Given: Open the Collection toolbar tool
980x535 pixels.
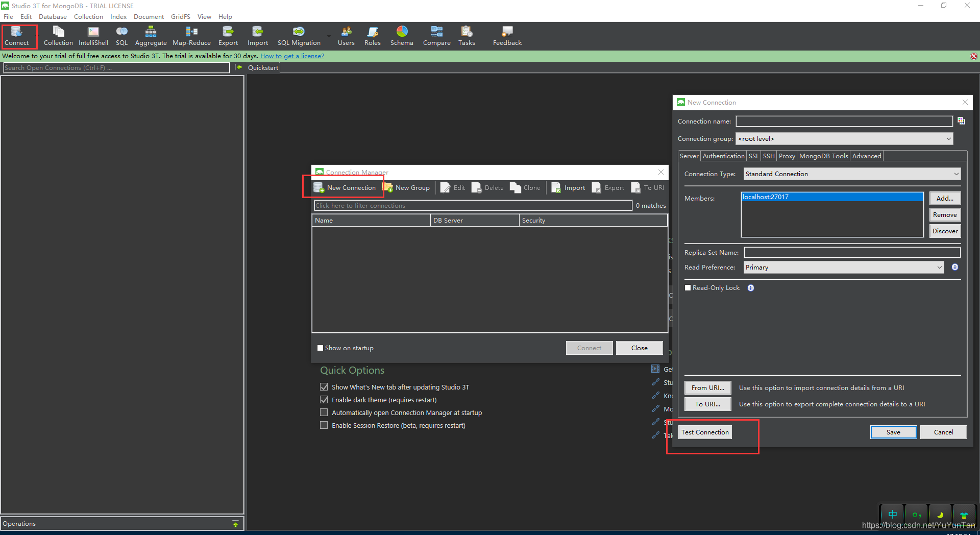Looking at the screenshot, I should (58, 36).
